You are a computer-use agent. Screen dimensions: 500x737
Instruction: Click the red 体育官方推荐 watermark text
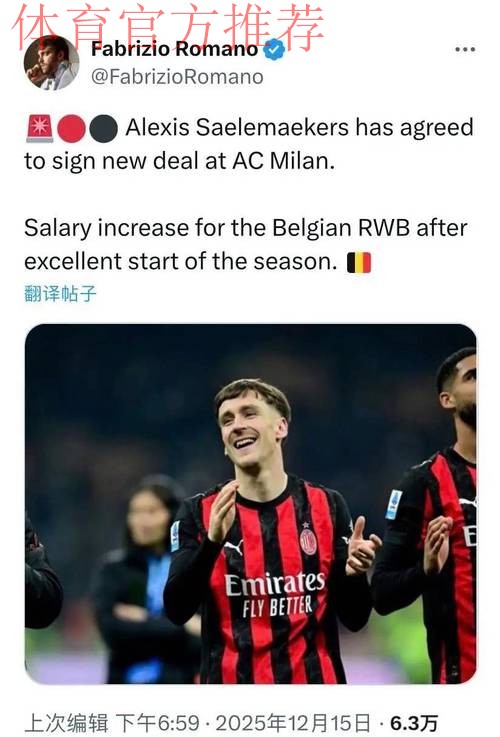pos(168,27)
